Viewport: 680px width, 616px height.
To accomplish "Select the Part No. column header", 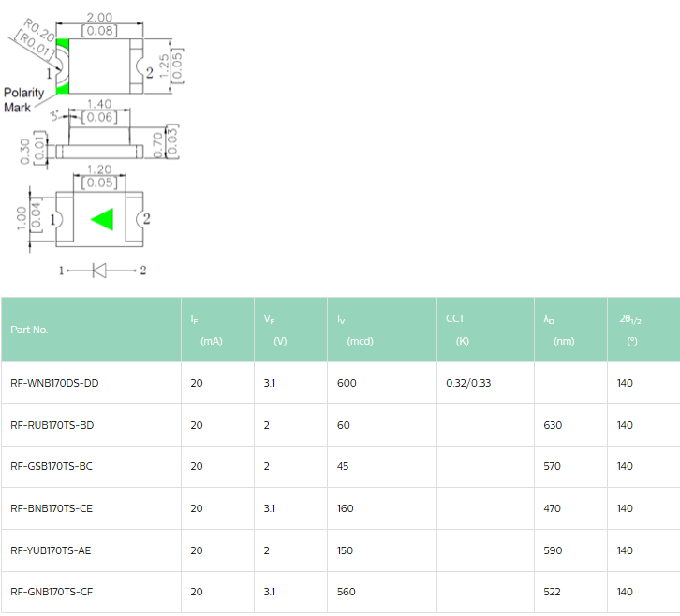I will [x=29, y=330].
